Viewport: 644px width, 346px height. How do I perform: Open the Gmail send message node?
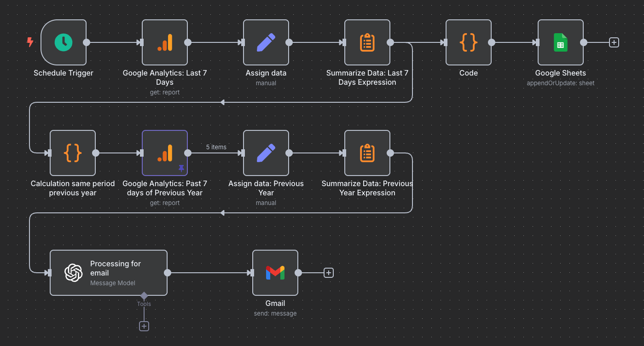click(x=275, y=273)
